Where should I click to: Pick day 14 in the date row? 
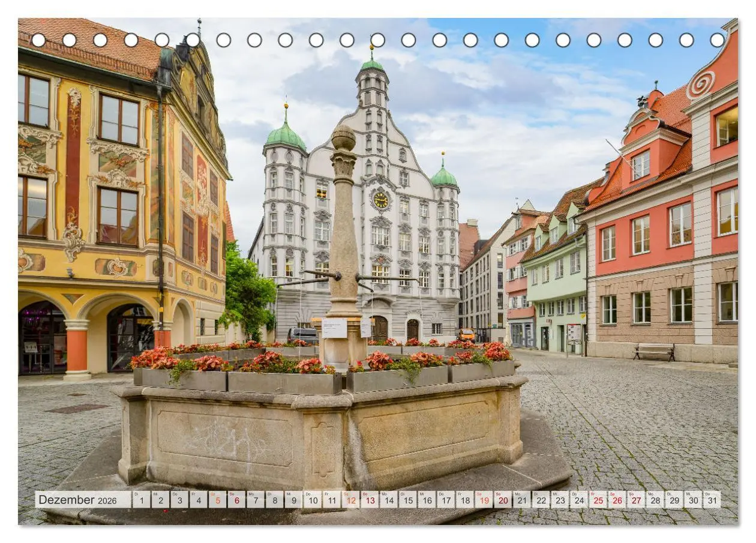point(388,500)
